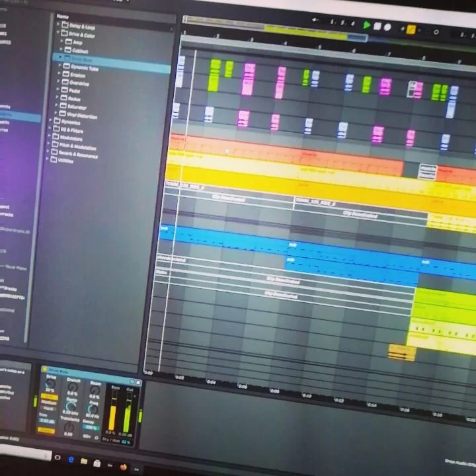Open File Explorer from the taskbar
This screenshot has height=476, width=476.
tap(84, 461)
